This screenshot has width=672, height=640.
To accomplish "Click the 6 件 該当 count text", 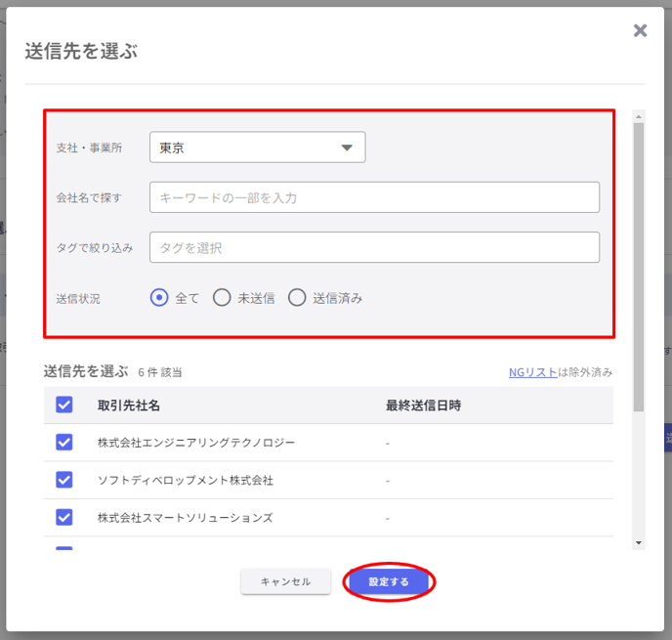I will click(160, 372).
